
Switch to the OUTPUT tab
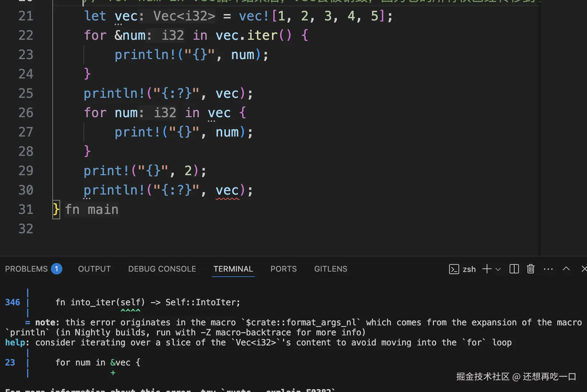(x=95, y=269)
